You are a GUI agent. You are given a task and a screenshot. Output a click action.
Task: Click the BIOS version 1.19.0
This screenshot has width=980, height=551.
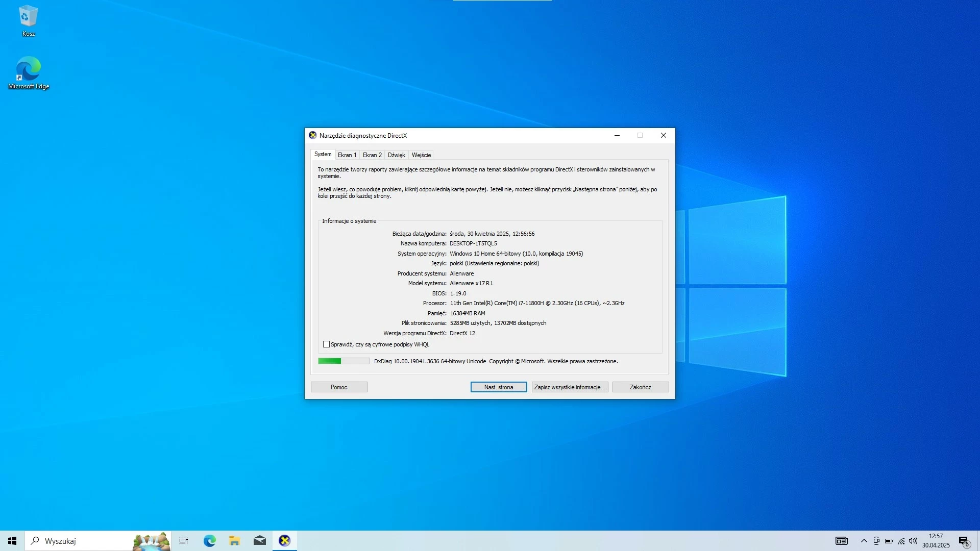(458, 293)
